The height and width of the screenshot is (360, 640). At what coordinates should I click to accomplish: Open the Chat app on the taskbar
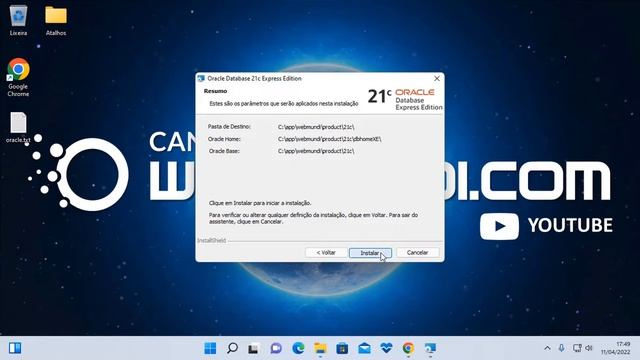(276, 348)
